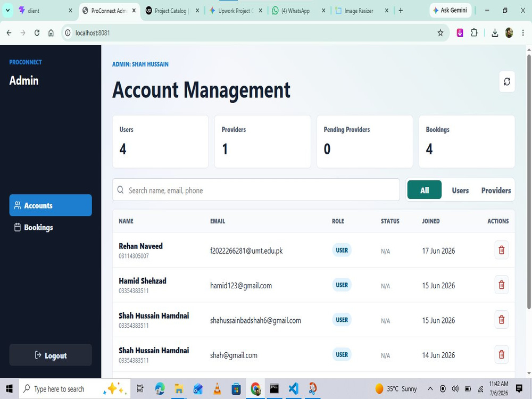Open the notification center
The image size is (532, 399).
(519, 388)
